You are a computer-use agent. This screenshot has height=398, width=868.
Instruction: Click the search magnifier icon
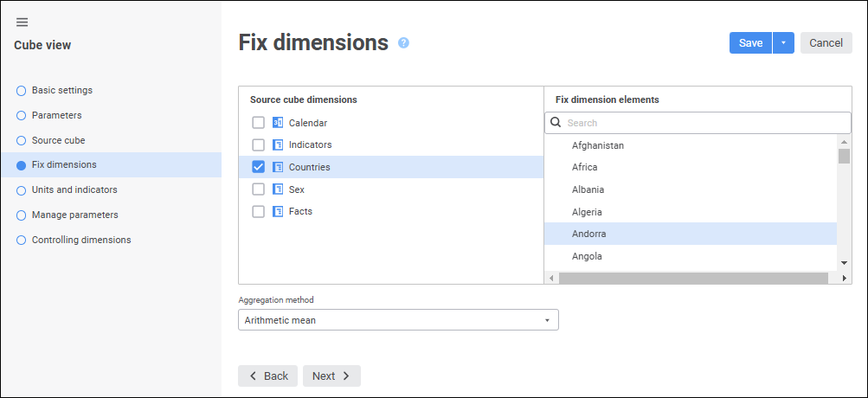click(556, 123)
